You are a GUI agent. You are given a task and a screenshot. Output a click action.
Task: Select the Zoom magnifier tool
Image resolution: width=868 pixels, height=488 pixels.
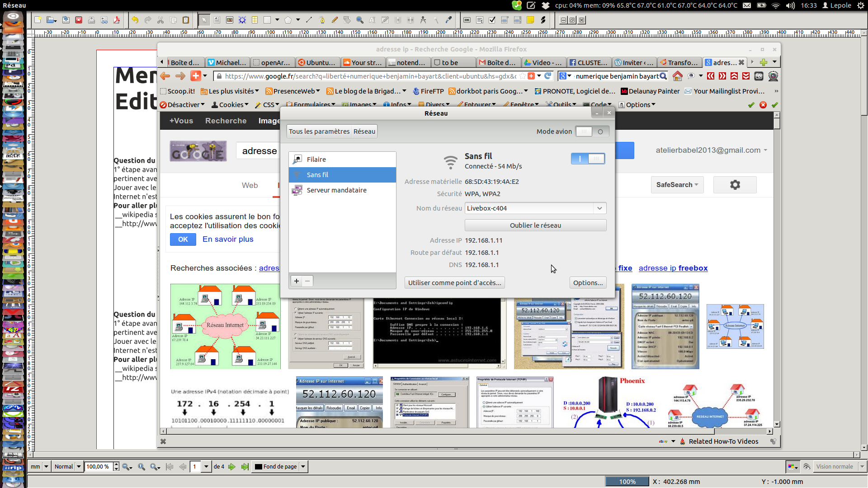pyautogui.click(x=360, y=20)
